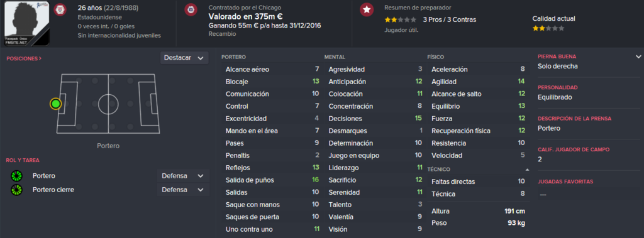This screenshot has height=238, width=644.
Task: Open the Defensa dropdown for Portero cierre
Action: tap(183, 190)
